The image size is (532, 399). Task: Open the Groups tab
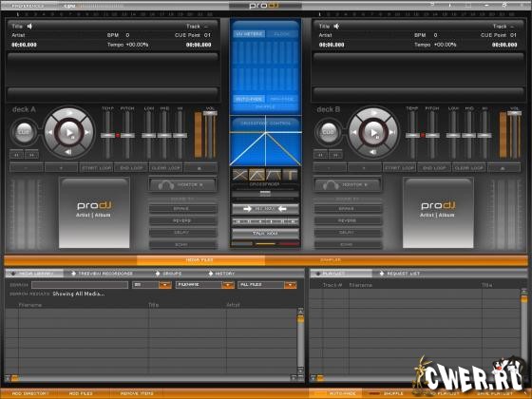(x=169, y=274)
